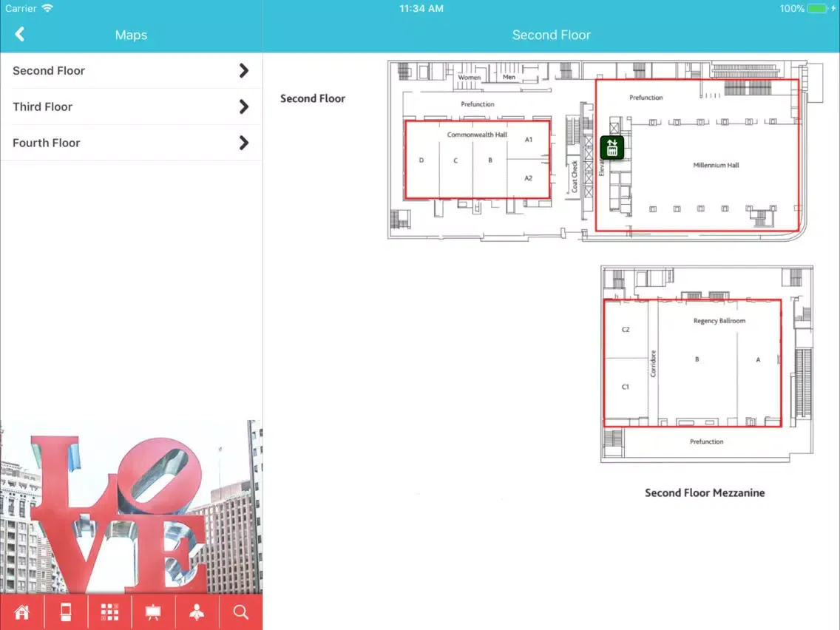Screen dimensions: 840x630
Task: Click the 'Corridore' label on mezzanine map
Action: 653,364
